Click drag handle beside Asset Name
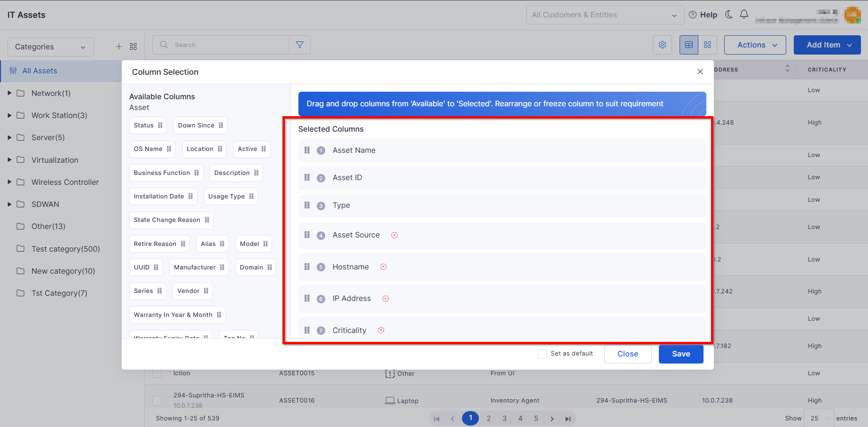This screenshot has height=427, width=868. [x=307, y=150]
